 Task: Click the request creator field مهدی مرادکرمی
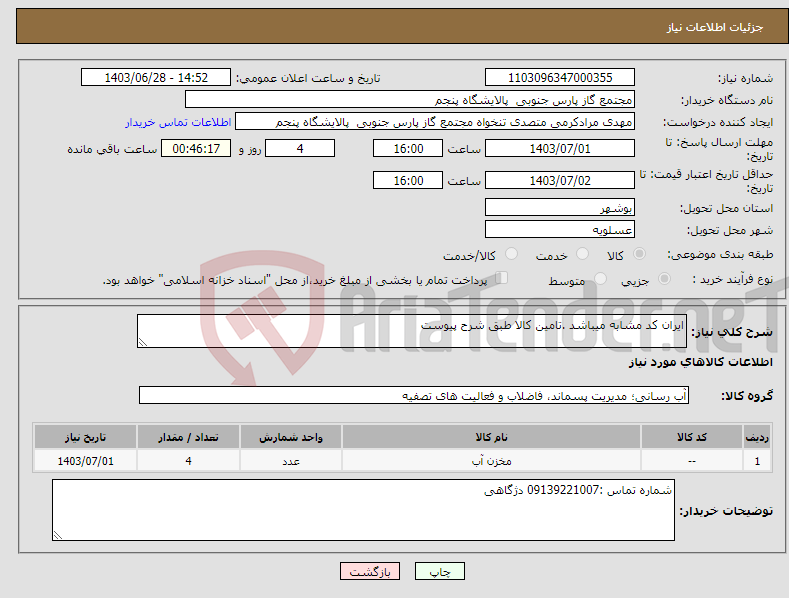435,122
